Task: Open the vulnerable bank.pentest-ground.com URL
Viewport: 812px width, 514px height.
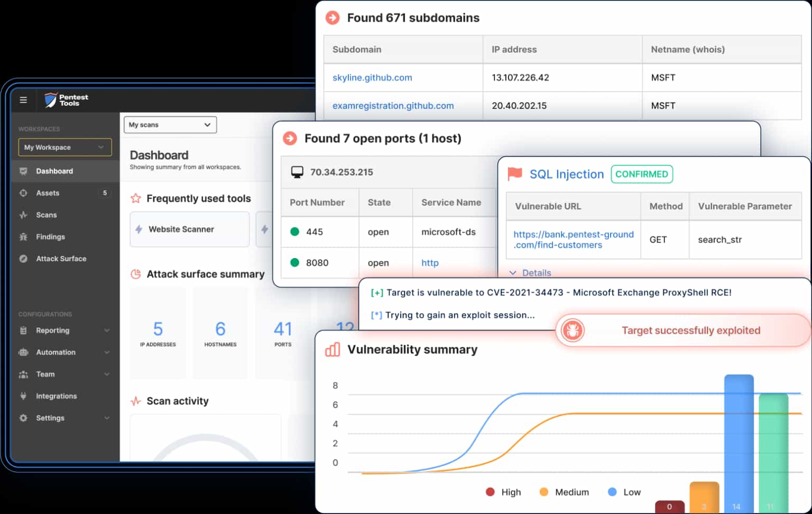Action: point(573,240)
